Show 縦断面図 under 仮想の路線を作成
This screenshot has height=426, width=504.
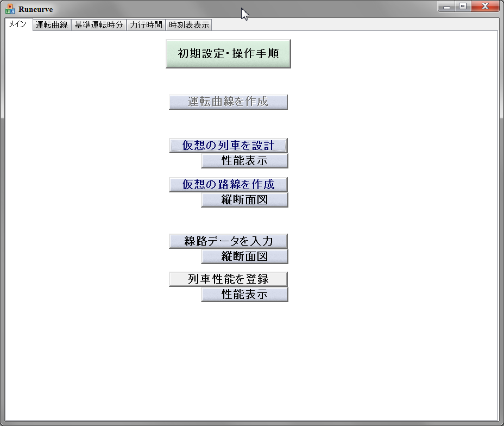(244, 200)
